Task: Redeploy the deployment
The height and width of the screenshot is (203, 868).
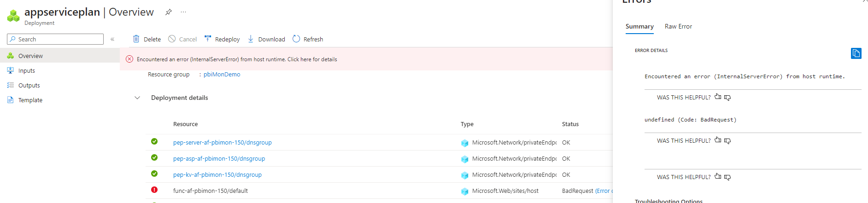Action: [x=222, y=39]
